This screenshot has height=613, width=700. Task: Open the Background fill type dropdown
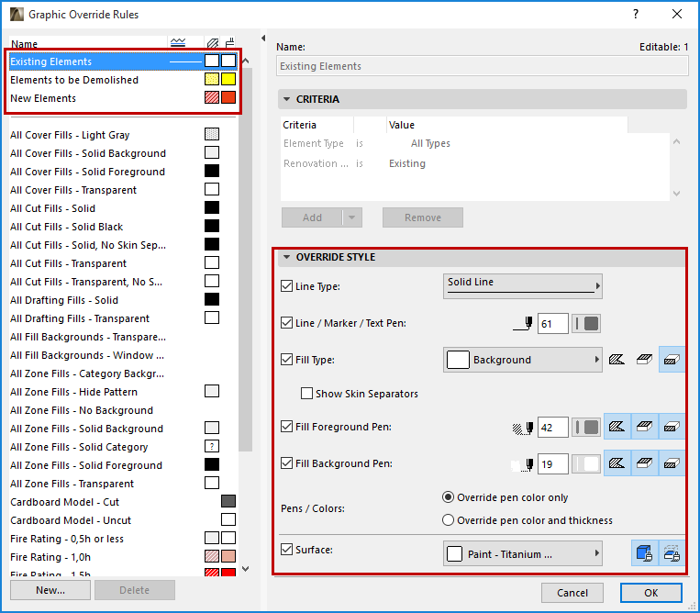[x=523, y=360]
